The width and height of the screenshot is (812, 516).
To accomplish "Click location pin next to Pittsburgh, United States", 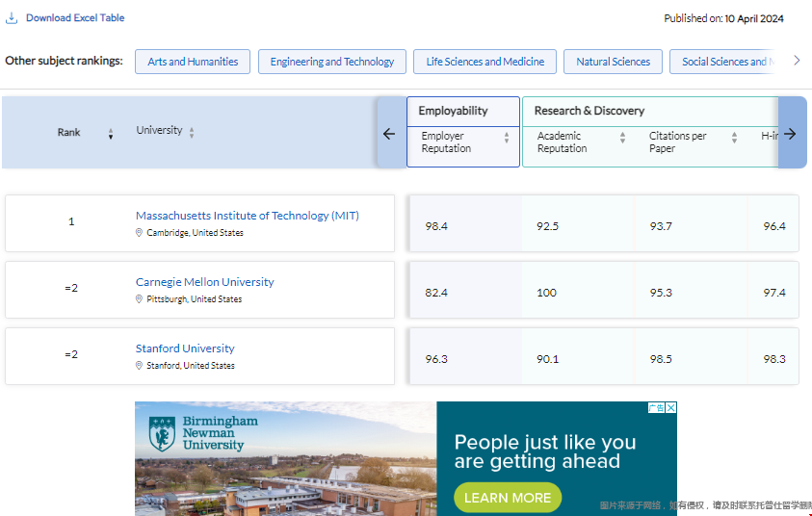I will point(139,299).
